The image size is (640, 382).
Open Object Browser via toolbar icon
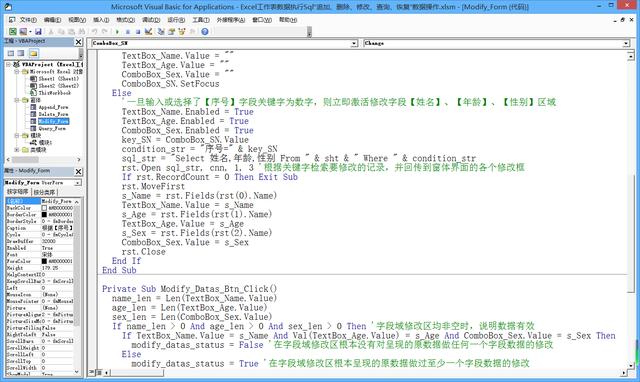(x=182, y=31)
